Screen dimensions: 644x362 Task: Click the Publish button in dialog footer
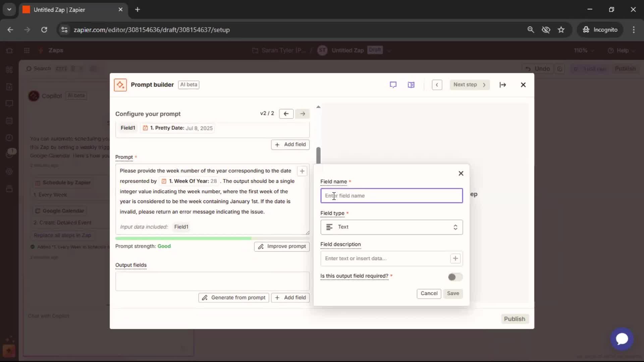tap(515, 319)
